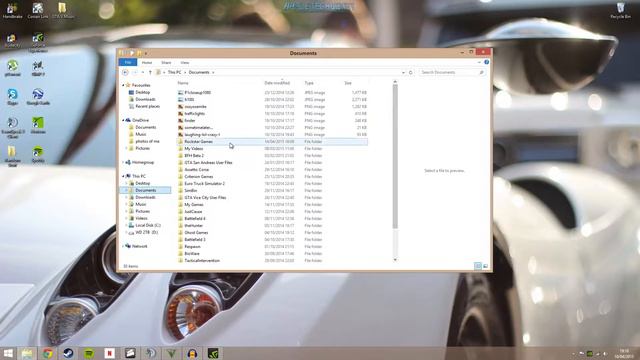This screenshot has height=360, width=640.
Task: Launch Steam from taskbar
Action: click(x=69, y=353)
